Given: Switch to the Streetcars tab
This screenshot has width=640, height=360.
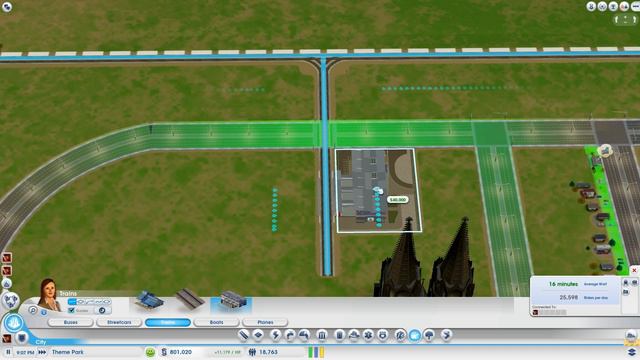Looking at the screenshot, I should [119, 322].
